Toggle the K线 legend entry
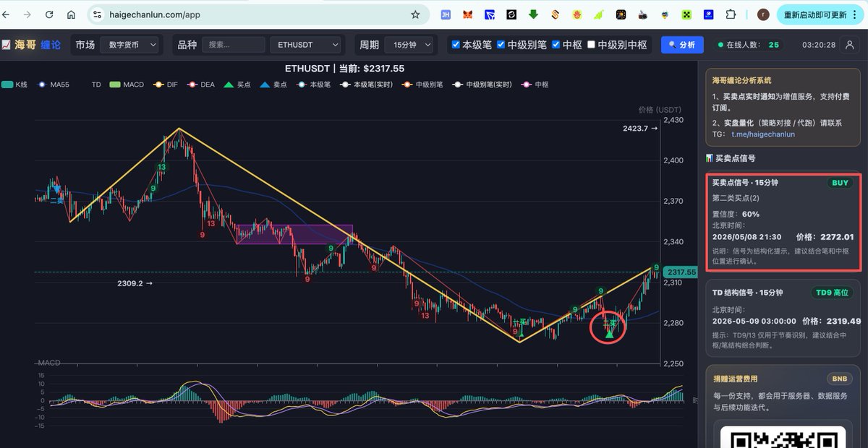Viewport: 868px width, 448px height. pos(14,85)
